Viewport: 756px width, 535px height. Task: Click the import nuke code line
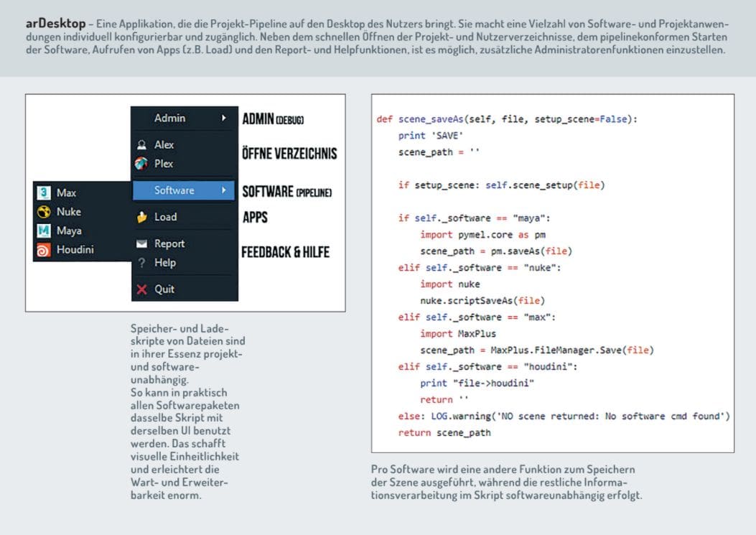tap(450, 284)
